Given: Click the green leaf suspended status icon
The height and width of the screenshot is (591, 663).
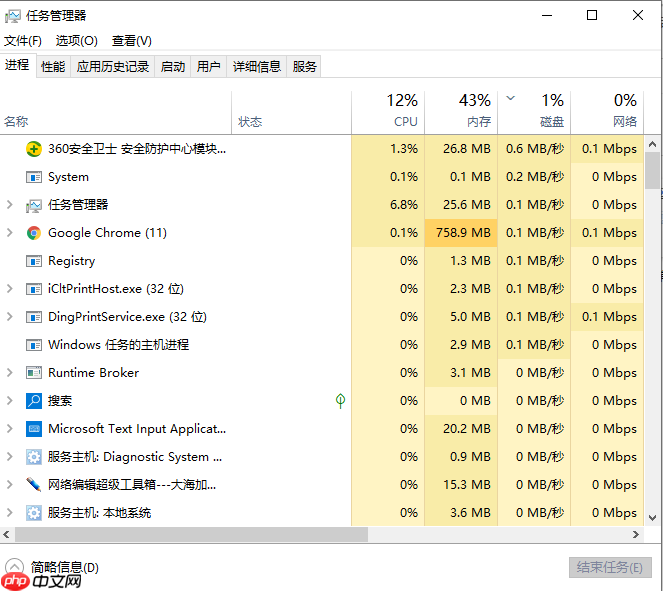Looking at the screenshot, I should (340, 400).
